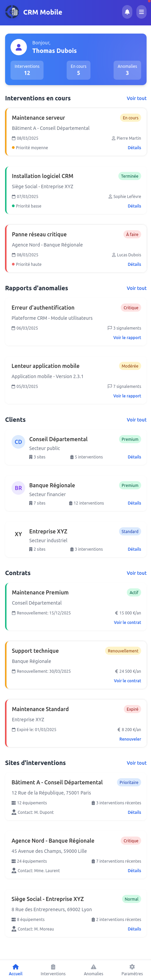
Task: Open details for Agence Nord site
Action: click(x=134, y=870)
